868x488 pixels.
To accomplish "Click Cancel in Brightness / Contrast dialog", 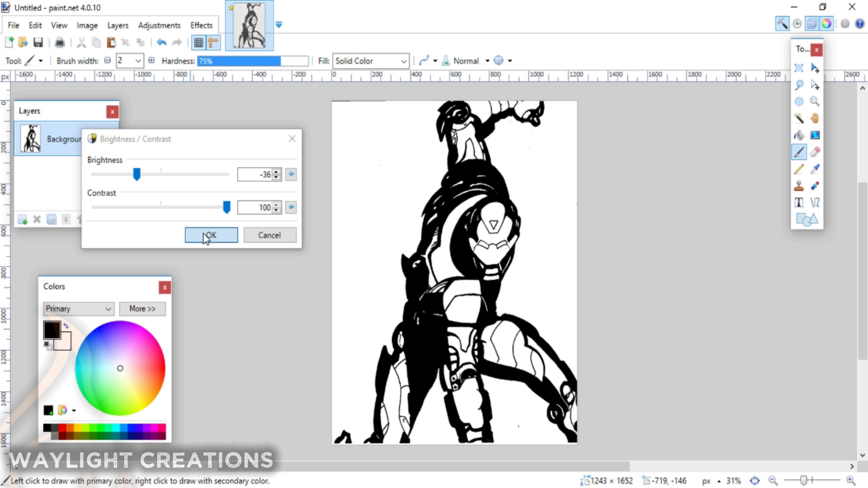I will click(x=270, y=235).
